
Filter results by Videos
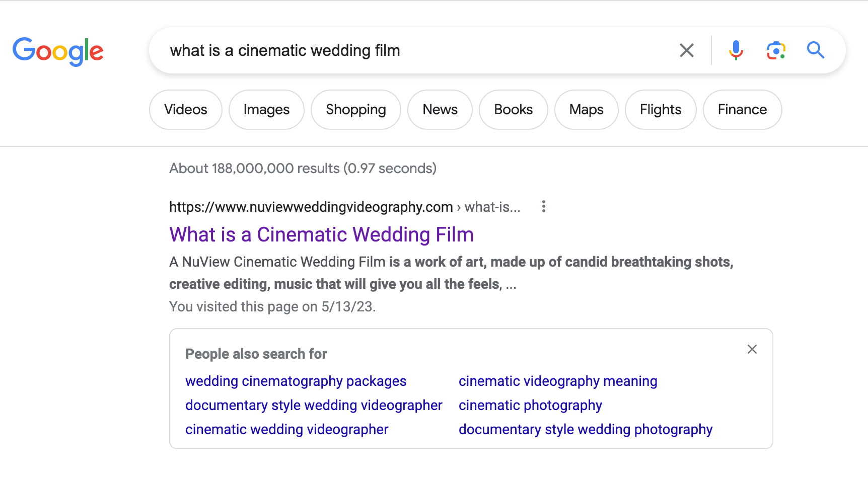tap(186, 110)
